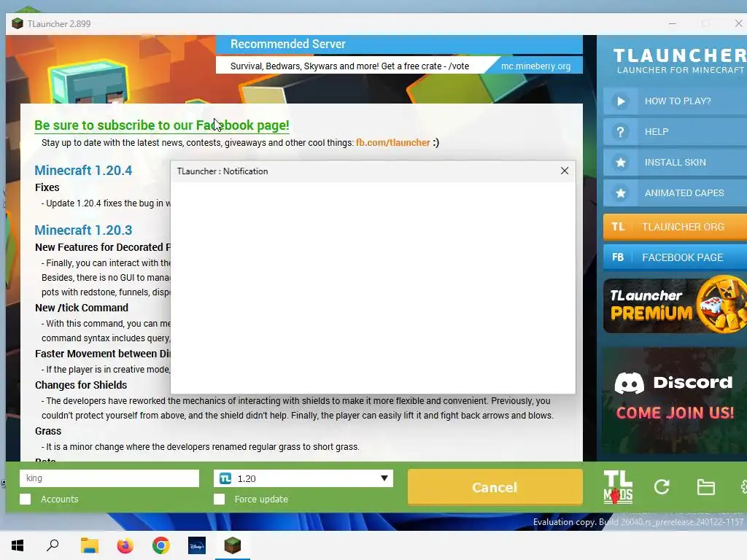Enable the Force update checkbox

tap(219, 499)
